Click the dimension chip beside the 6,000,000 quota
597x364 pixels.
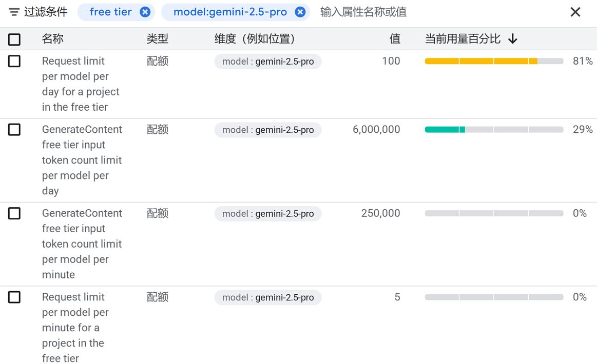[x=267, y=130]
